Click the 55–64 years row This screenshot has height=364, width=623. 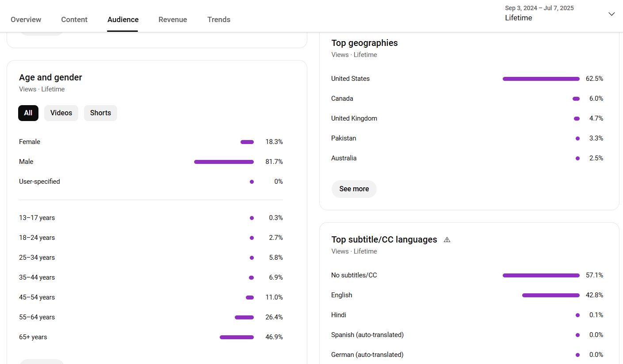(x=151, y=317)
